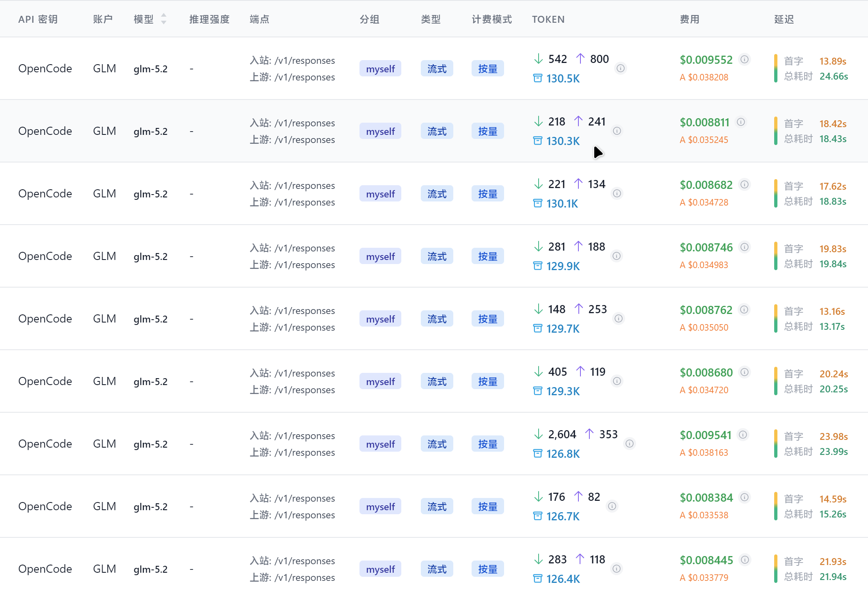Click info icon beside fee $0.009541

[742, 435]
